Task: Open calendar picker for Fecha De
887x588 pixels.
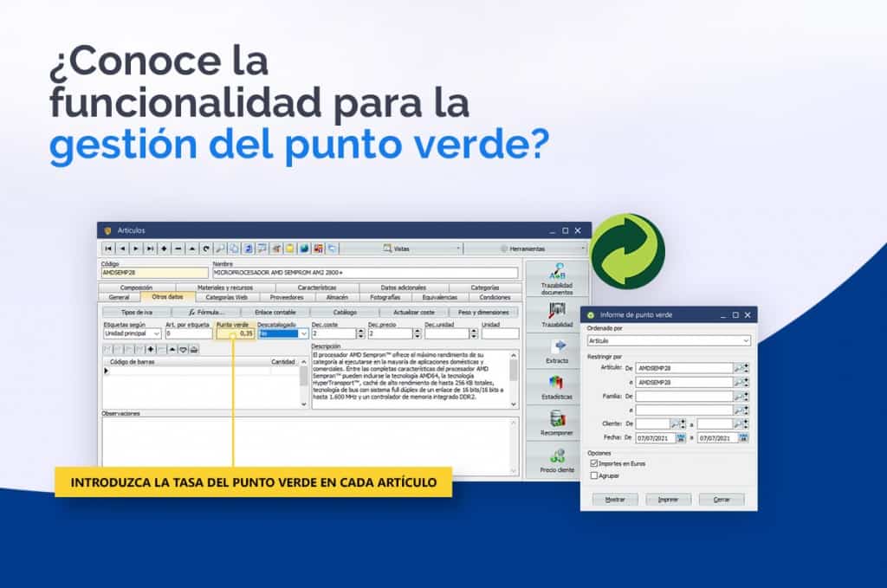Action: 681,438
